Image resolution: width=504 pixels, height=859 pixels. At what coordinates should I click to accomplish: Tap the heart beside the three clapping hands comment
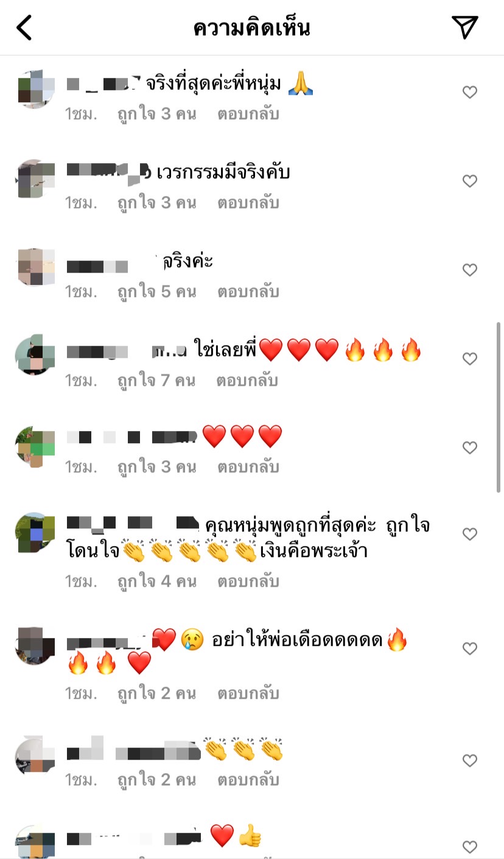470,761
